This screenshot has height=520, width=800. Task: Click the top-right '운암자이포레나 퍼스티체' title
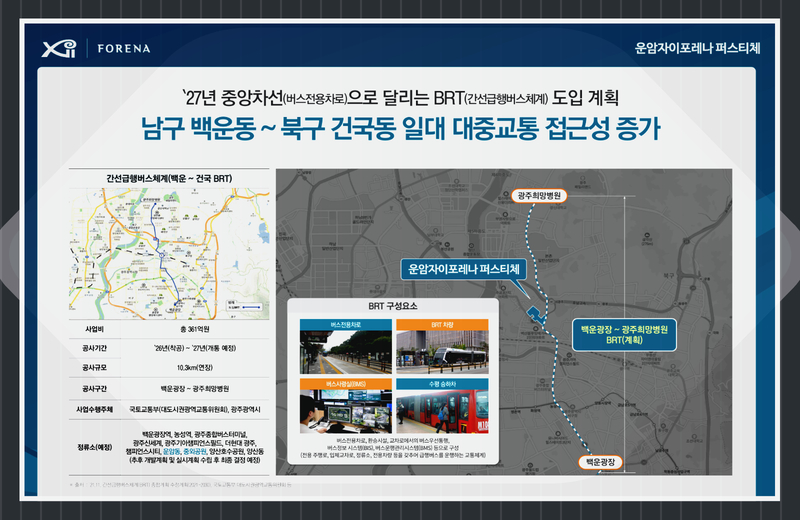[697, 48]
